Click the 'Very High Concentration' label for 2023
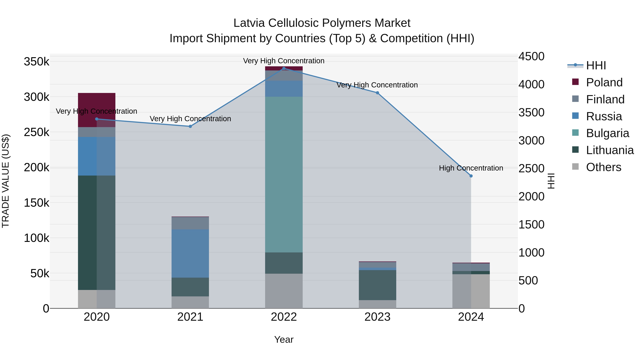 pyautogui.click(x=377, y=85)
